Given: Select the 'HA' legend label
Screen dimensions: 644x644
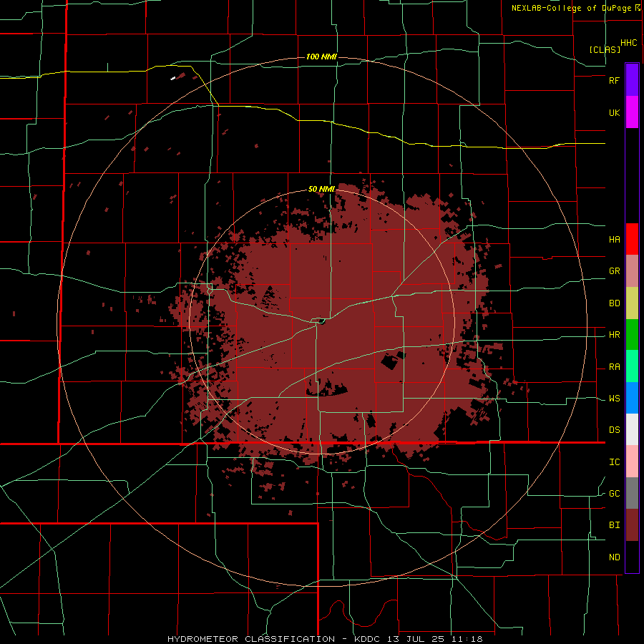Looking at the screenshot, I should pyautogui.click(x=614, y=240).
